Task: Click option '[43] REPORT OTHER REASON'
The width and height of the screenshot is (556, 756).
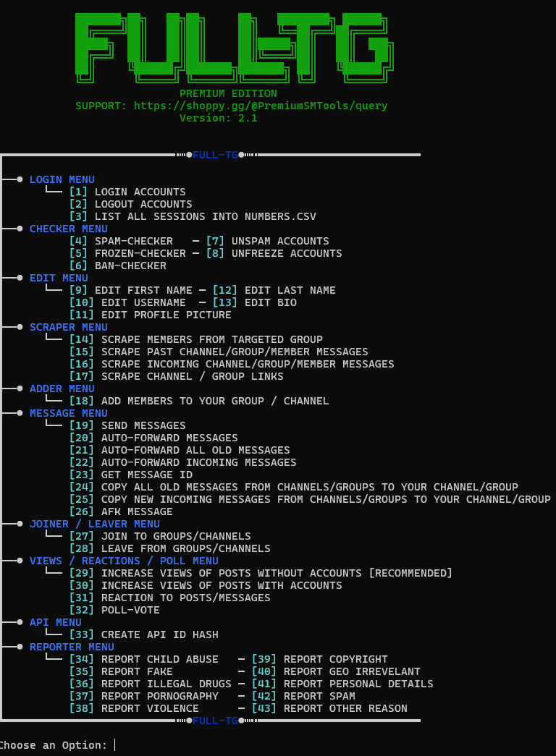Action: (329, 708)
